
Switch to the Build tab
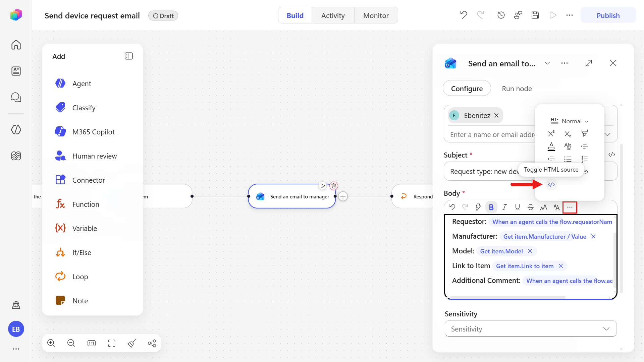click(295, 15)
